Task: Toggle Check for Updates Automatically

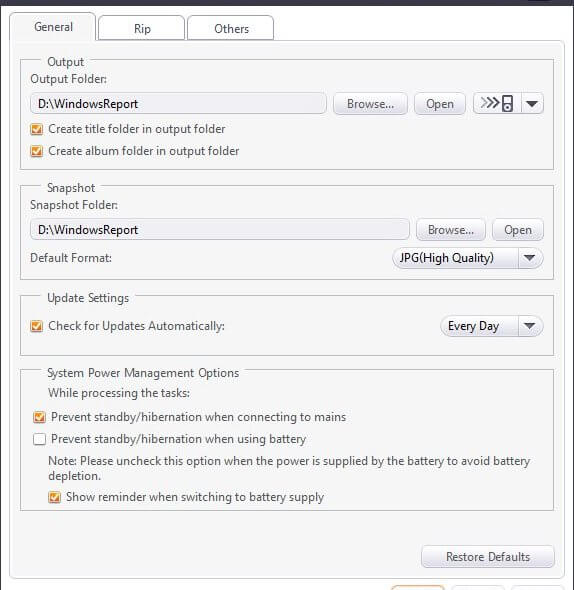Action: click(37, 326)
